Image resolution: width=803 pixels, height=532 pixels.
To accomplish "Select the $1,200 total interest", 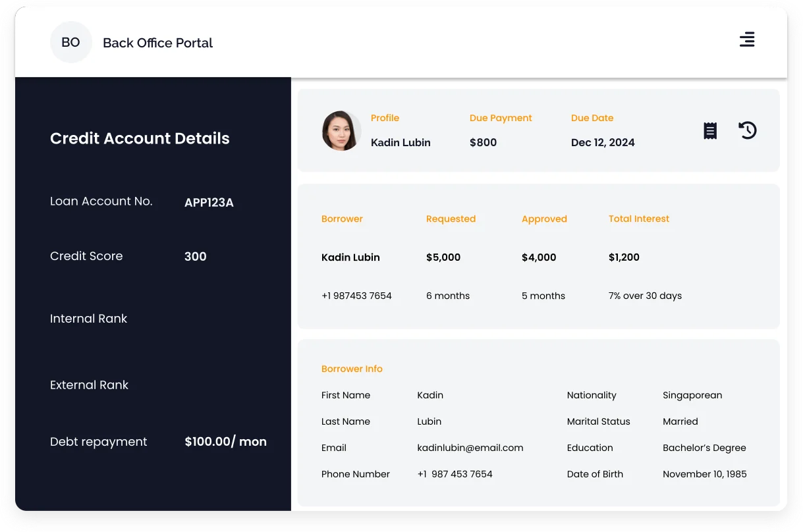I will click(624, 257).
